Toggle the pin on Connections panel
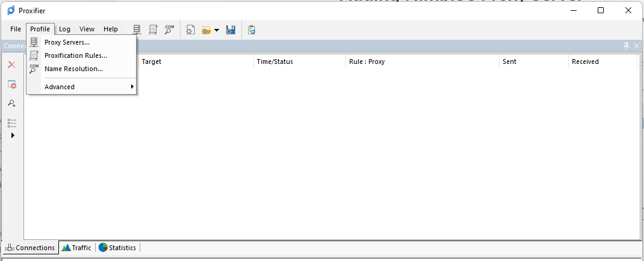Viewport: 644px width, 261px height. tap(627, 46)
